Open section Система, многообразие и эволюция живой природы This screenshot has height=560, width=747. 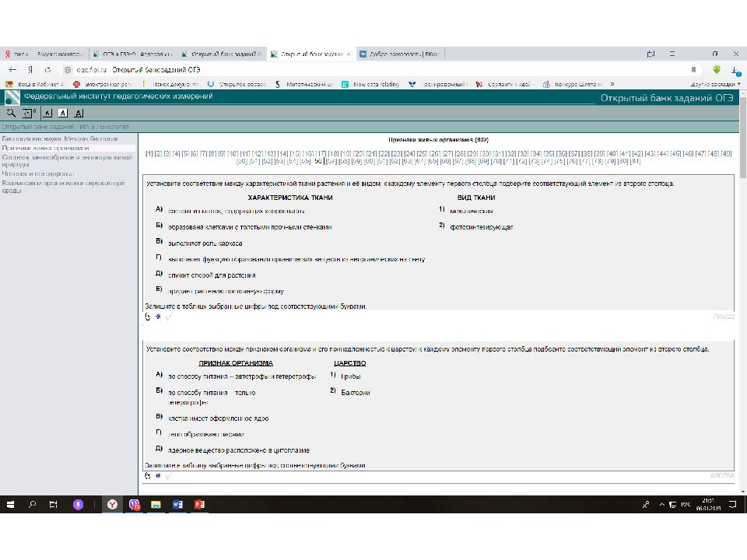(x=67, y=160)
